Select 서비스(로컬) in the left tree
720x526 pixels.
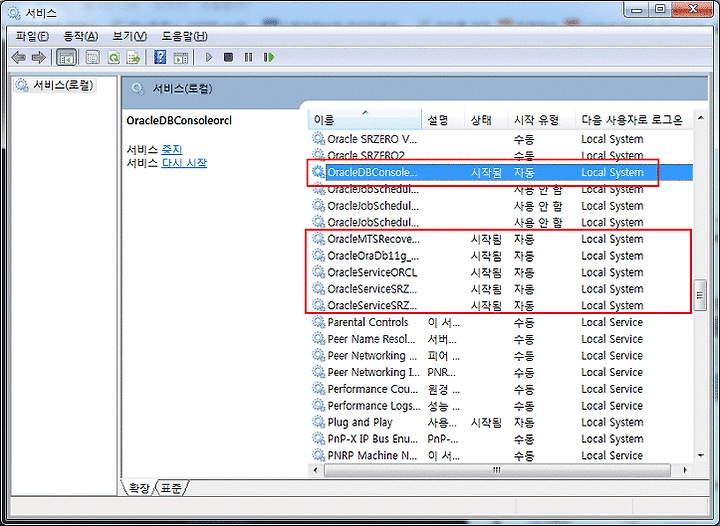pos(55,85)
